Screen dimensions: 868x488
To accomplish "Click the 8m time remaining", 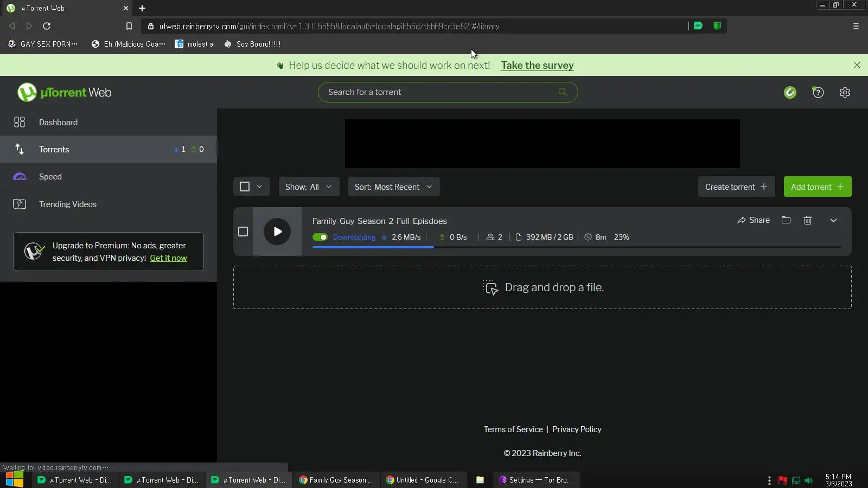I will [601, 237].
